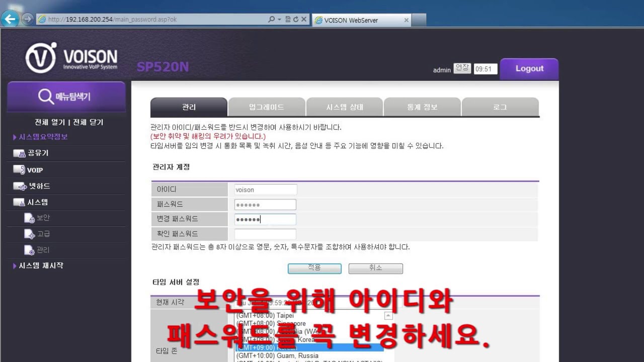The height and width of the screenshot is (362, 644).
Task: Click the 아이디 field containing voison
Action: coord(266,190)
